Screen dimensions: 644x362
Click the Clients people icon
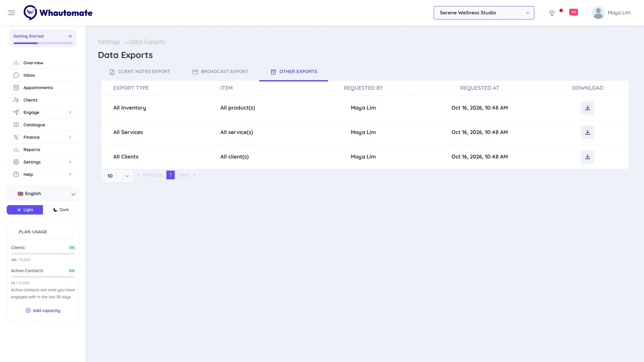pyautogui.click(x=16, y=100)
